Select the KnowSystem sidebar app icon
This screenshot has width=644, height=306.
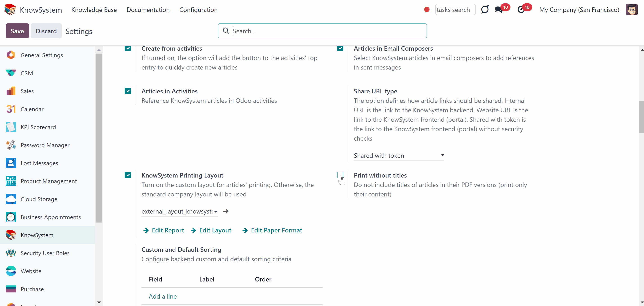(11, 235)
